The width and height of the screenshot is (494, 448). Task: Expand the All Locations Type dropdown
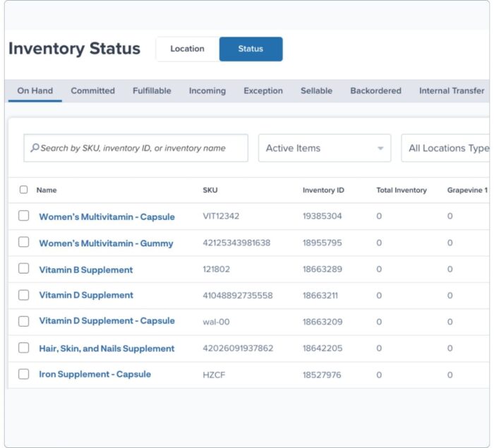pyautogui.click(x=446, y=148)
